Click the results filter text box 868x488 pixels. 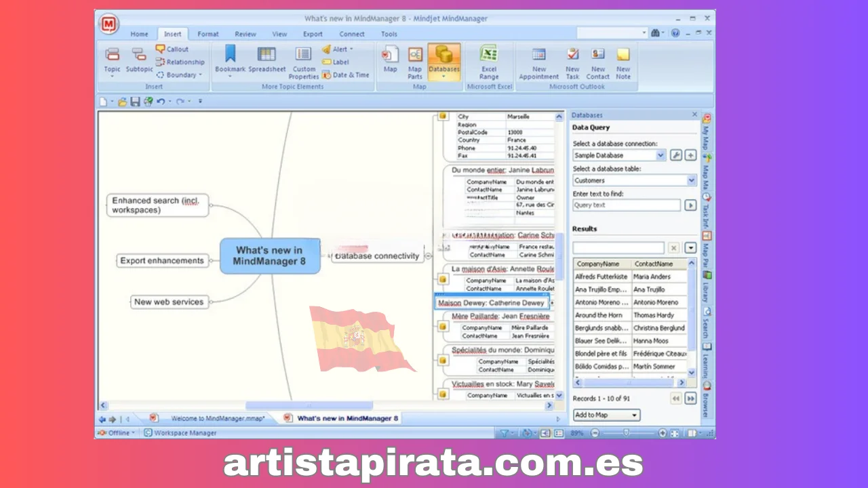pos(618,248)
